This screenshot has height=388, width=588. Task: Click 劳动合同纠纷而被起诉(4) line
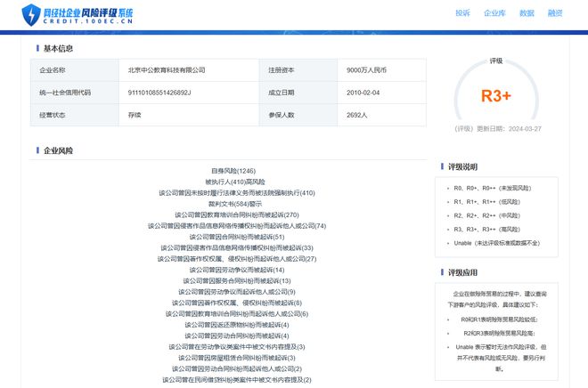[x=237, y=335]
